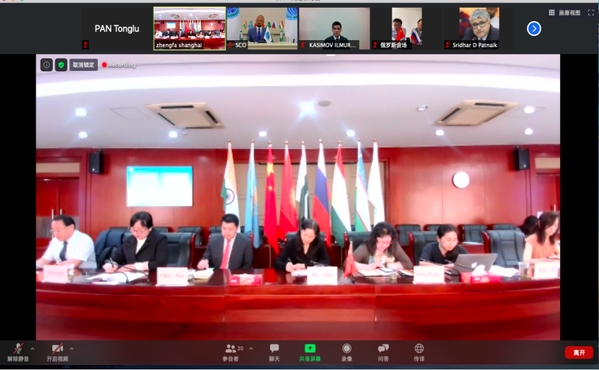Click the meeting info circle icon
599x370 pixels.
pyautogui.click(x=46, y=65)
